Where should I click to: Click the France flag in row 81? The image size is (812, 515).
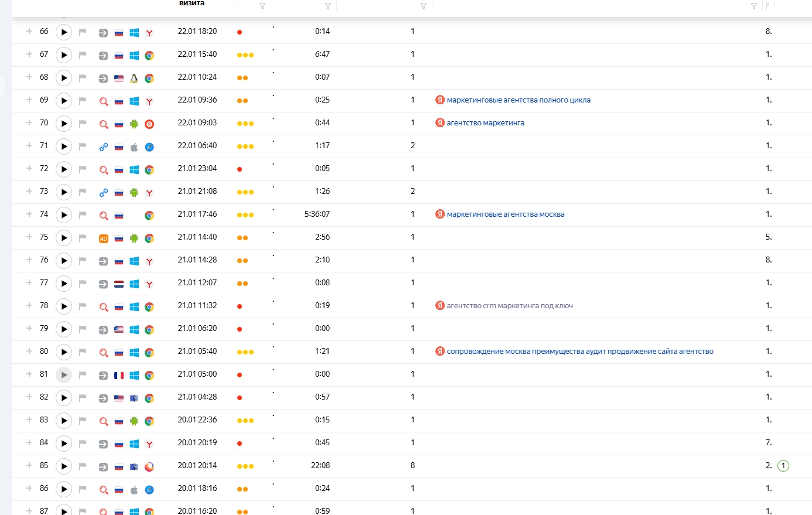click(x=119, y=376)
